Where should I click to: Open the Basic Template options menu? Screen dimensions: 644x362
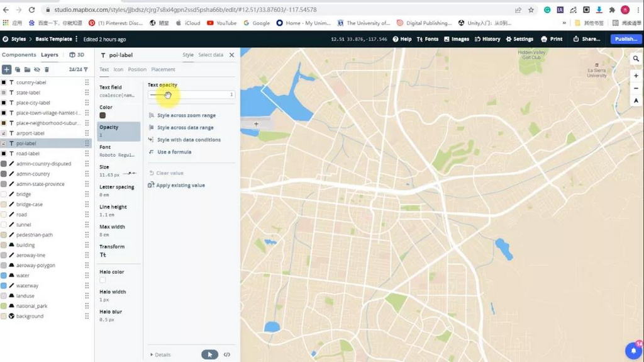point(76,39)
